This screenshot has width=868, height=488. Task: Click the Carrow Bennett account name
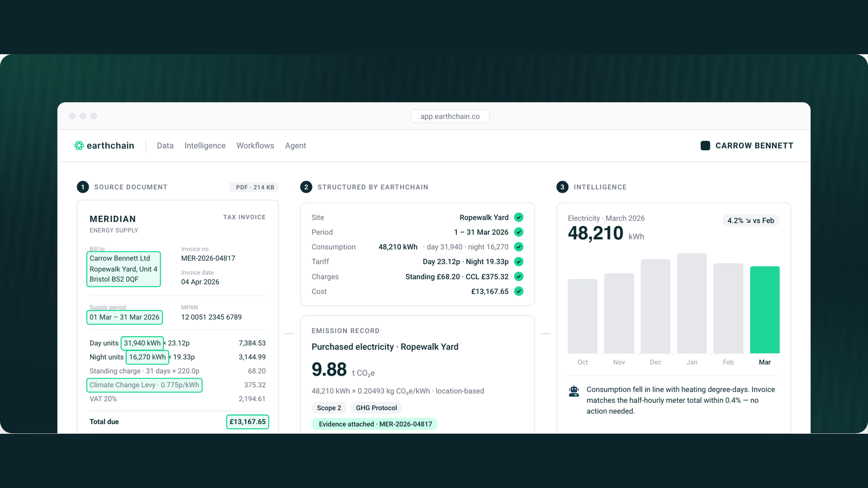[x=754, y=145]
